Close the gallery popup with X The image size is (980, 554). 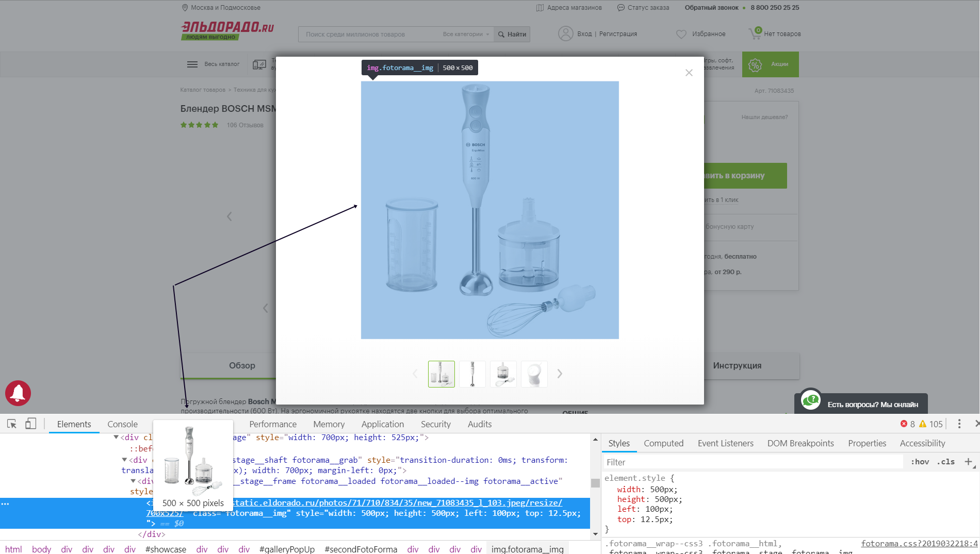click(x=689, y=73)
